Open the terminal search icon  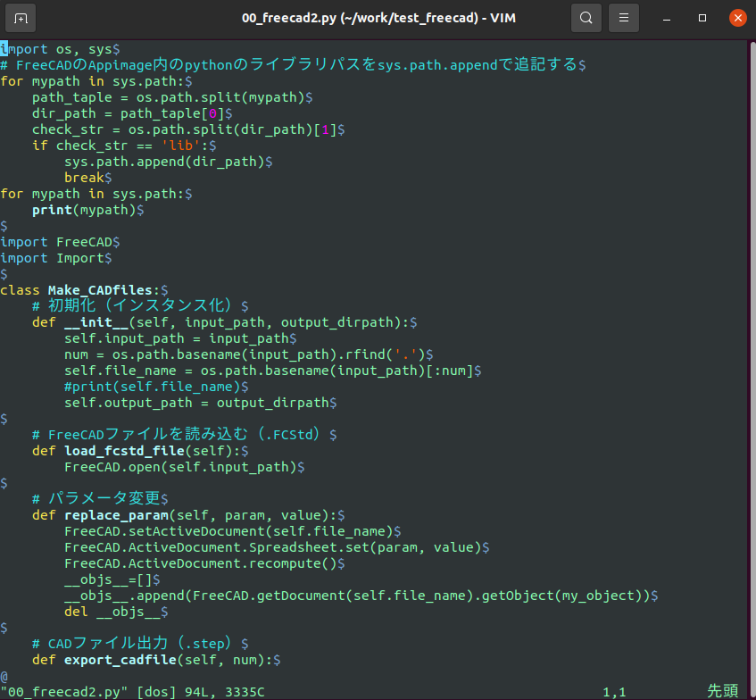(586, 19)
